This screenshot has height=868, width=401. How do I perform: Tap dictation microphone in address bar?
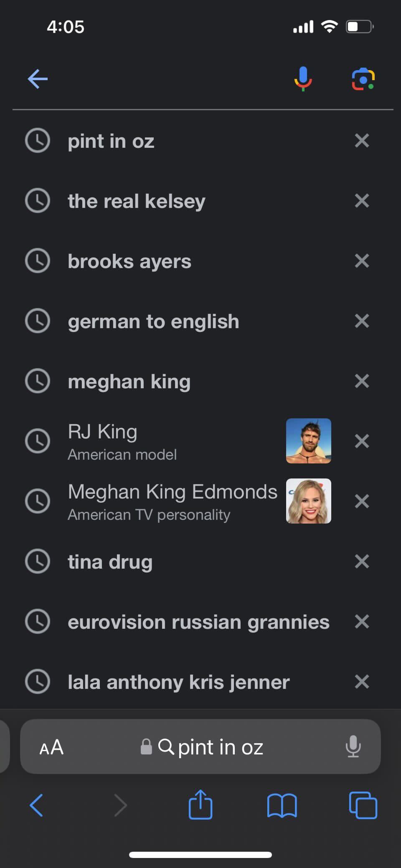(353, 746)
